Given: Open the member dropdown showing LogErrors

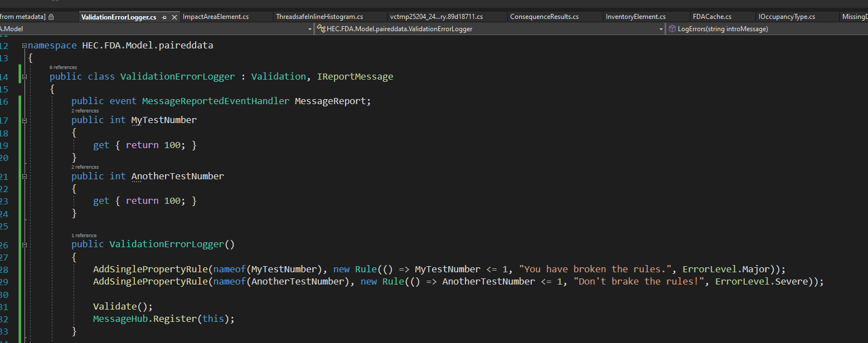Looking at the screenshot, I should (725, 28).
